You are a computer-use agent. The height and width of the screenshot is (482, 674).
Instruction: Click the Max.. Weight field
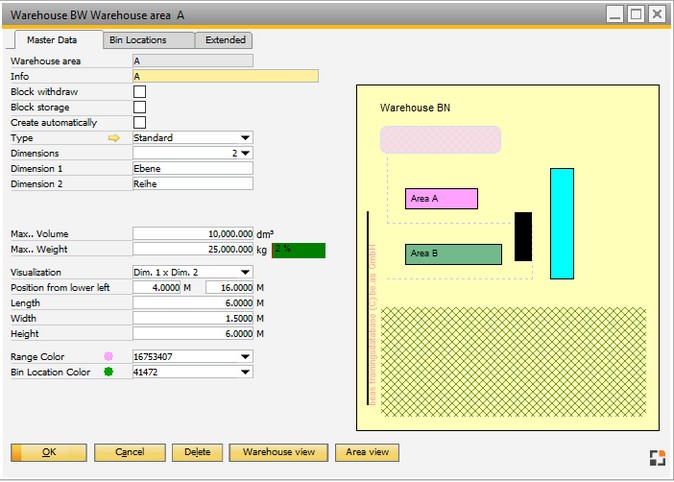pyautogui.click(x=193, y=249)
